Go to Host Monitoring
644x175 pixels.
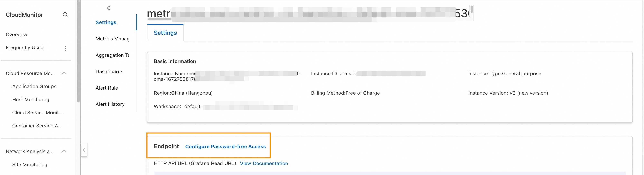tap(31, 100)
